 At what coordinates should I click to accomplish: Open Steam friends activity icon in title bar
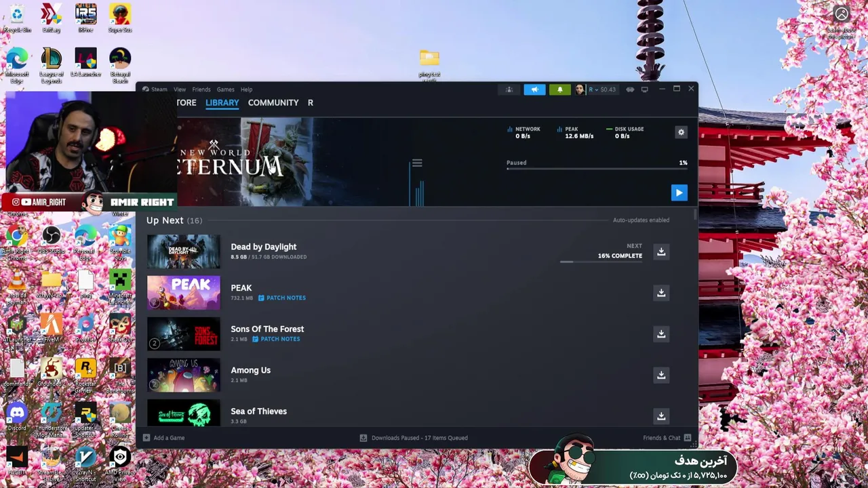click(509, 89)
